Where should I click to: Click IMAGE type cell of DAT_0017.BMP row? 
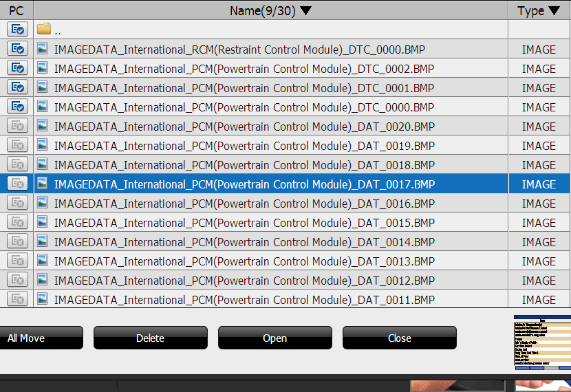pos(539,184)
